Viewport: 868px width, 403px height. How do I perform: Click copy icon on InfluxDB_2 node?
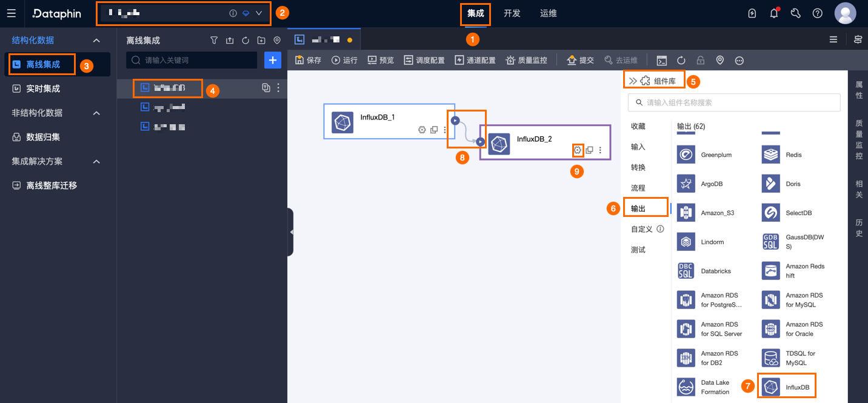(589, 150)
